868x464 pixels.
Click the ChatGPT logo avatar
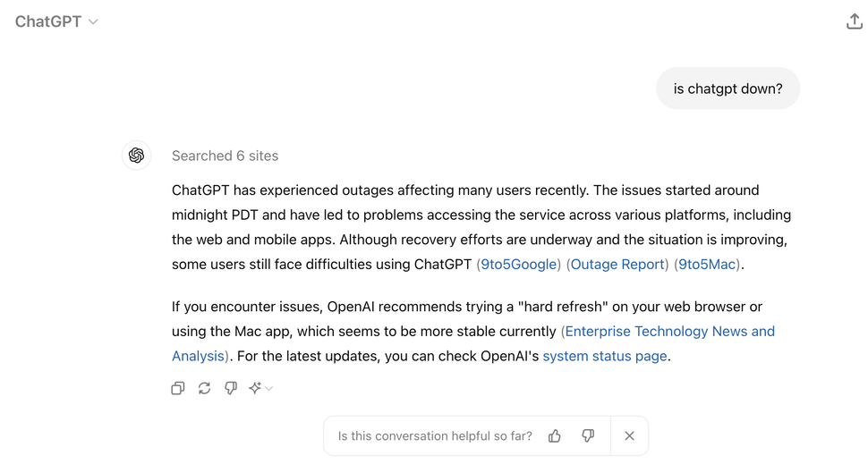(136, 156)
